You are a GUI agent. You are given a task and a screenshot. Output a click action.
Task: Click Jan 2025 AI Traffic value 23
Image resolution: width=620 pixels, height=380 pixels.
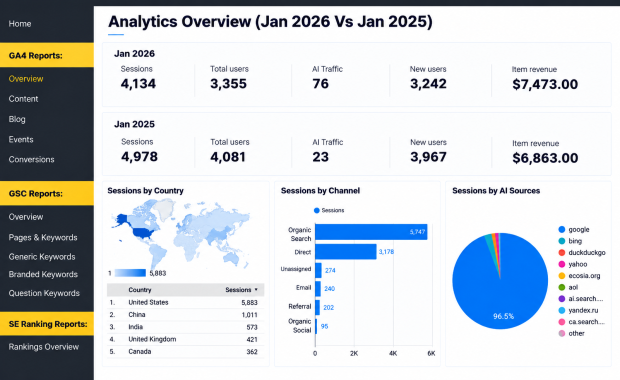(x=321, y=157)
